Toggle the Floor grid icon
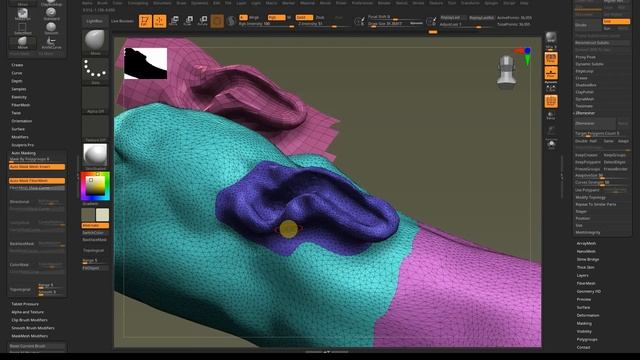Viewport: 640px width, 360px height. [x=551, y=73]
